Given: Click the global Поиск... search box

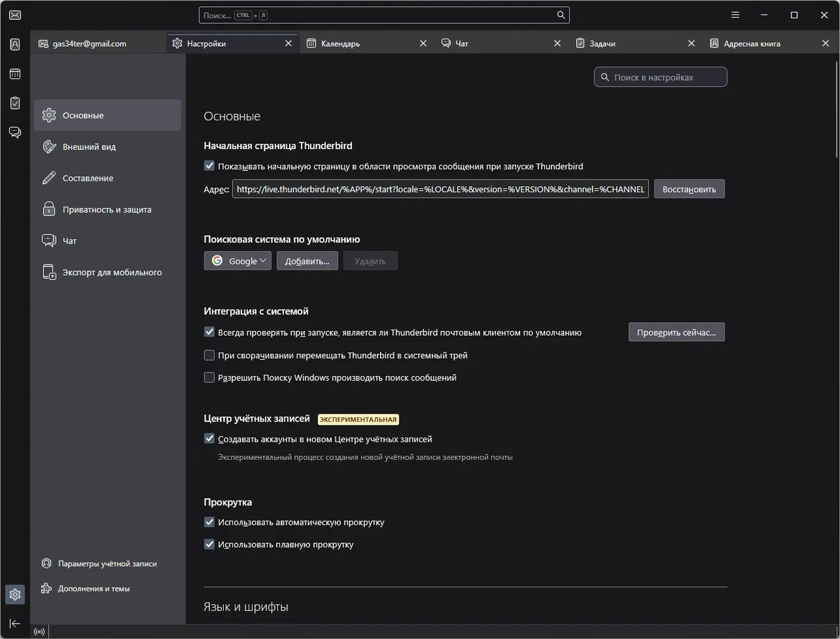Looking at the screenshot, I should [x=384, y=15].
